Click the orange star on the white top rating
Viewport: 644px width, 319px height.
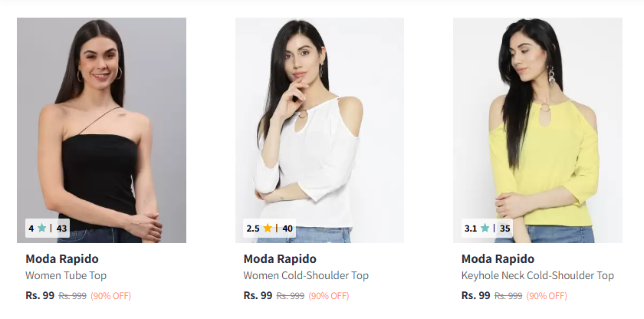[268, 228]
